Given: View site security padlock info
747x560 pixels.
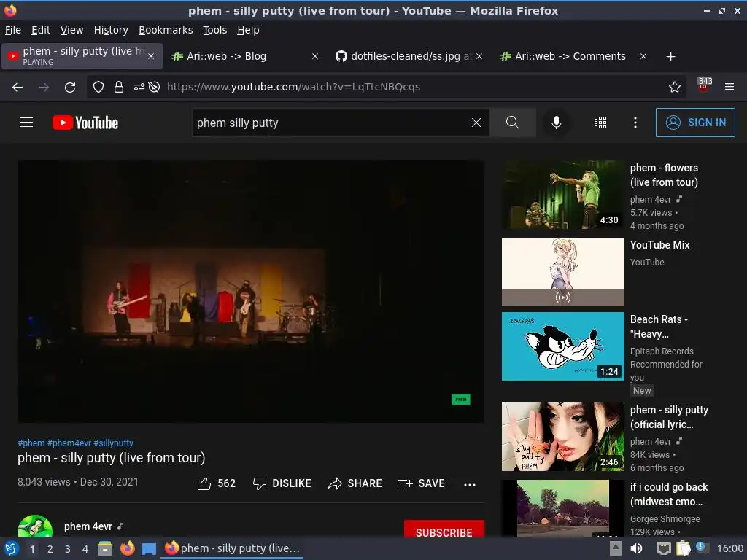Looking at the screenshot, I should click(119, 87).
